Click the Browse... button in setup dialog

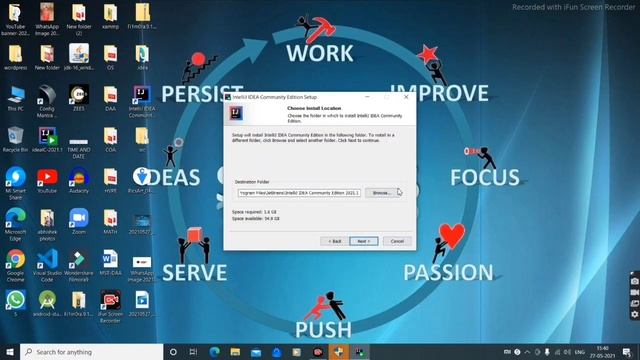point(381,193)
